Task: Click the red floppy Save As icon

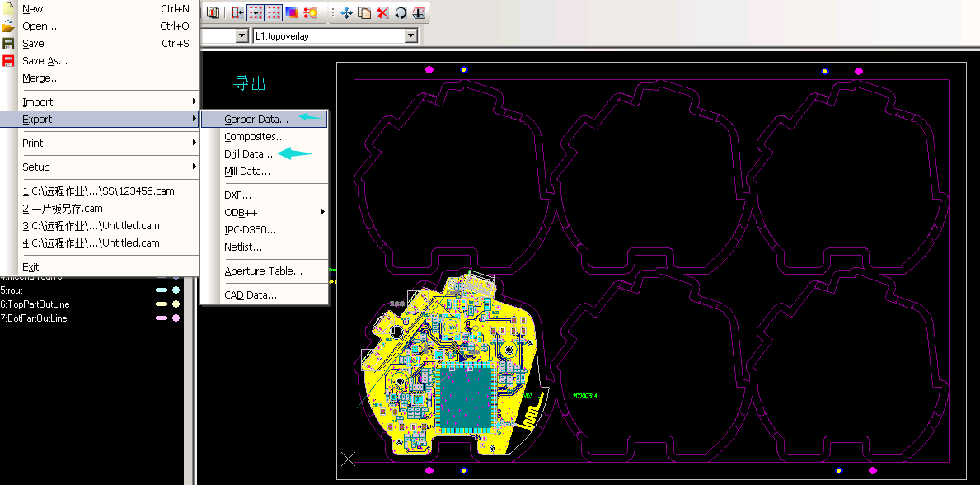Action: pos(8,60)
